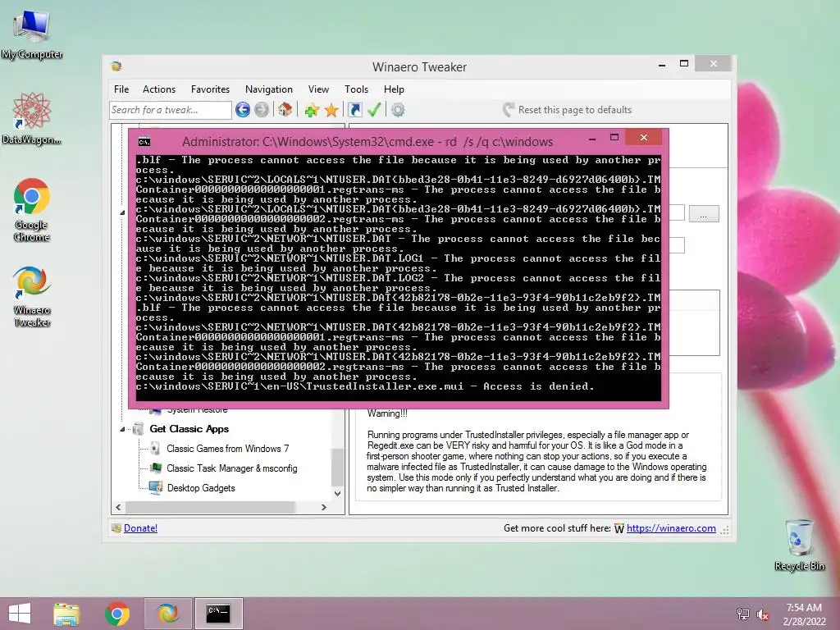Click the cmd window title bar icon

click(144, 141)
